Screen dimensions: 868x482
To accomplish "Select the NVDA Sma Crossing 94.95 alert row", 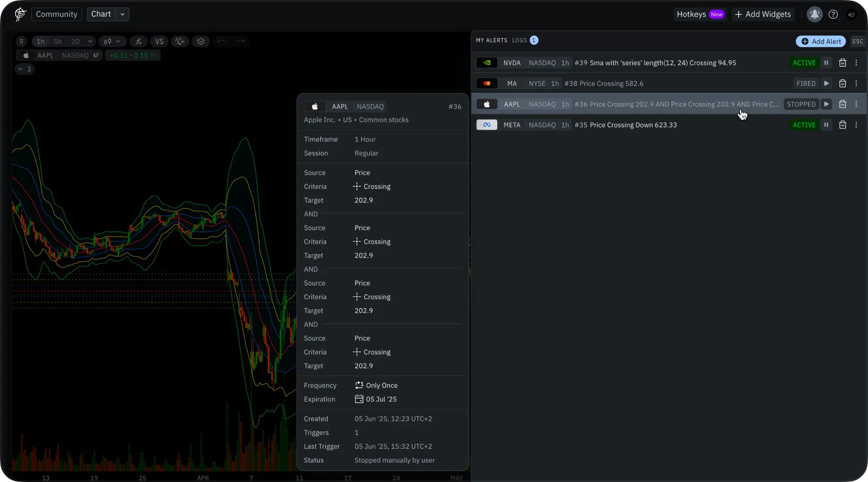I will click(669, 62).
